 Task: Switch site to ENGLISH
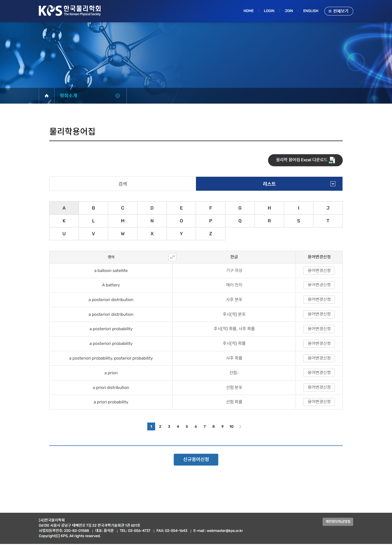click(x=311, y=11)
